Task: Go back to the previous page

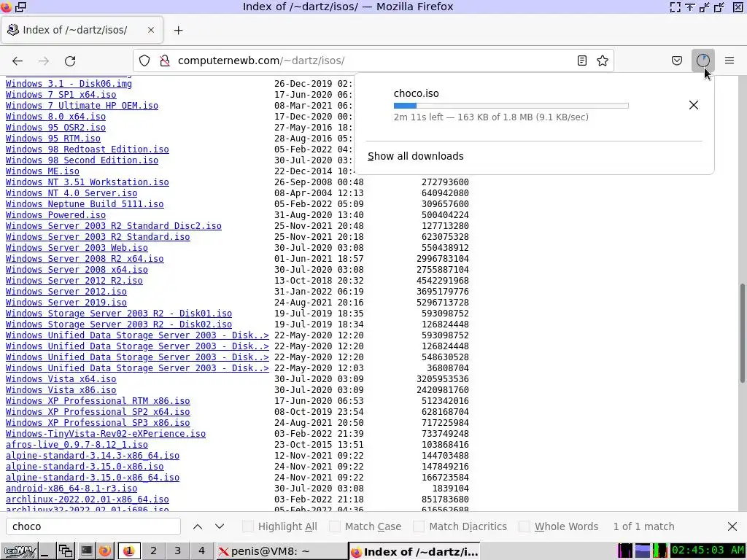Action: pos(18,61)
